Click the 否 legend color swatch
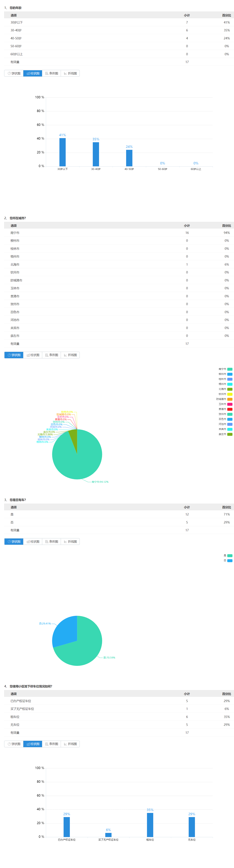234x868 pixels. (x=230, y=561)
